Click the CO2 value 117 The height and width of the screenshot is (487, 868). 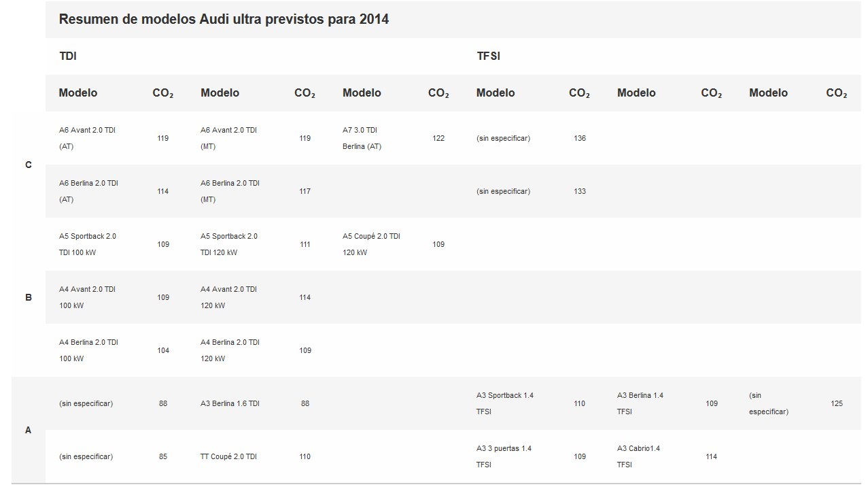[x=305, y=191]
